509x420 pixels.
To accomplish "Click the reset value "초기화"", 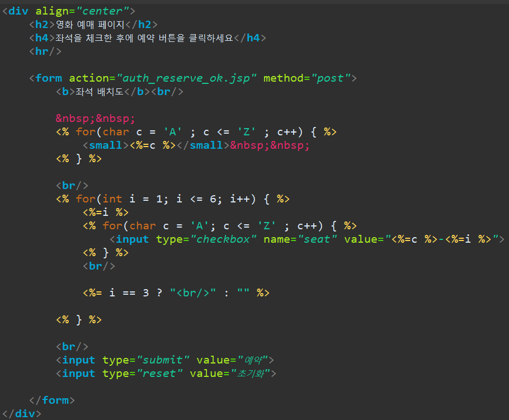I will (251, 374).
